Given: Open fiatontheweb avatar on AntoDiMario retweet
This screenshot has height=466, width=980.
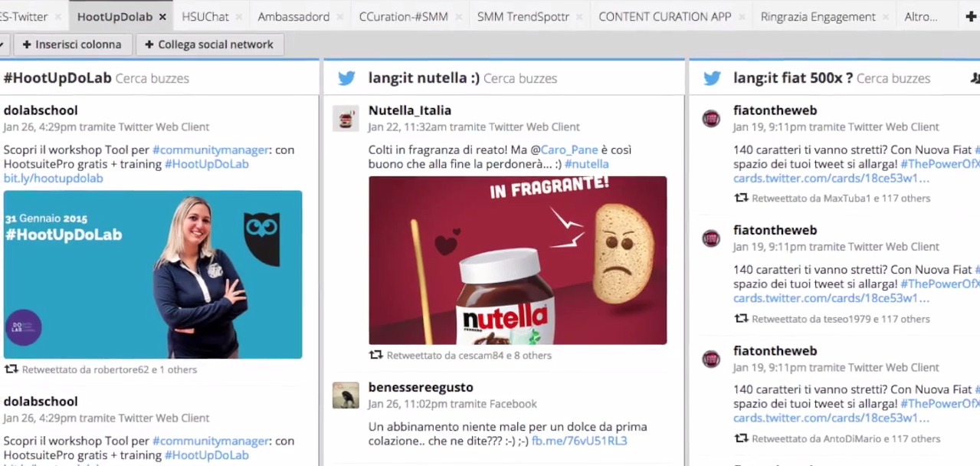Looking at the screenshot, I should click(711, 359).
